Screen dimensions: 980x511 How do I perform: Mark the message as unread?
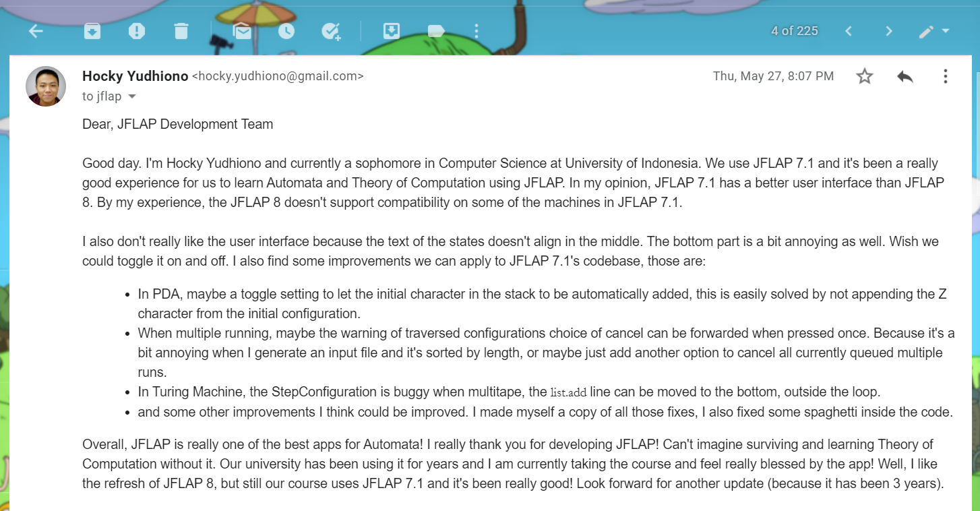[x=241, y=31]
